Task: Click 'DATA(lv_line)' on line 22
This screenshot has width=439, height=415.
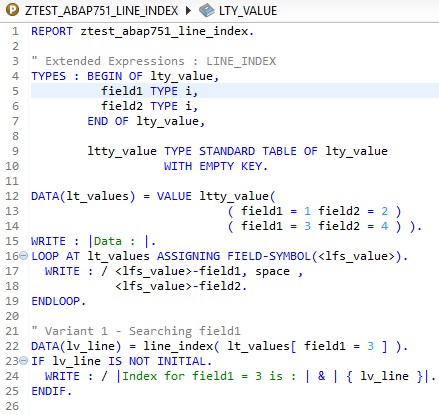Action: (x=76, y=346)
